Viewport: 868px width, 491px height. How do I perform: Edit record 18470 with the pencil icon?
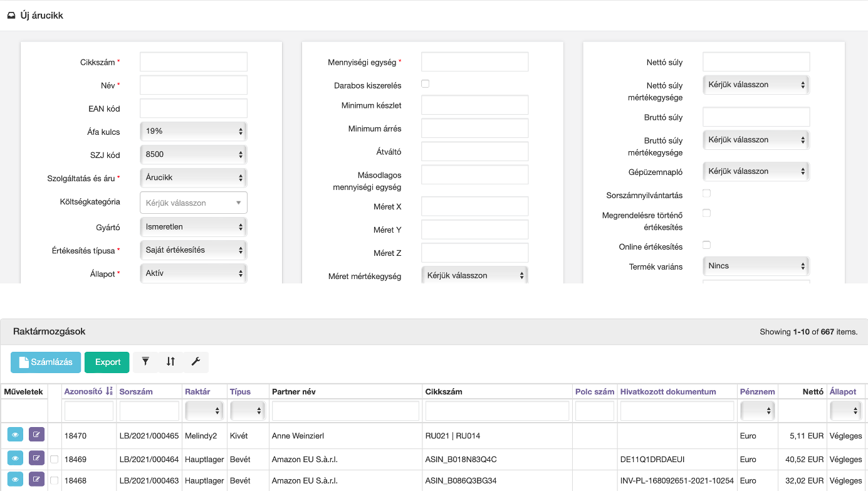tap(37, 435)
